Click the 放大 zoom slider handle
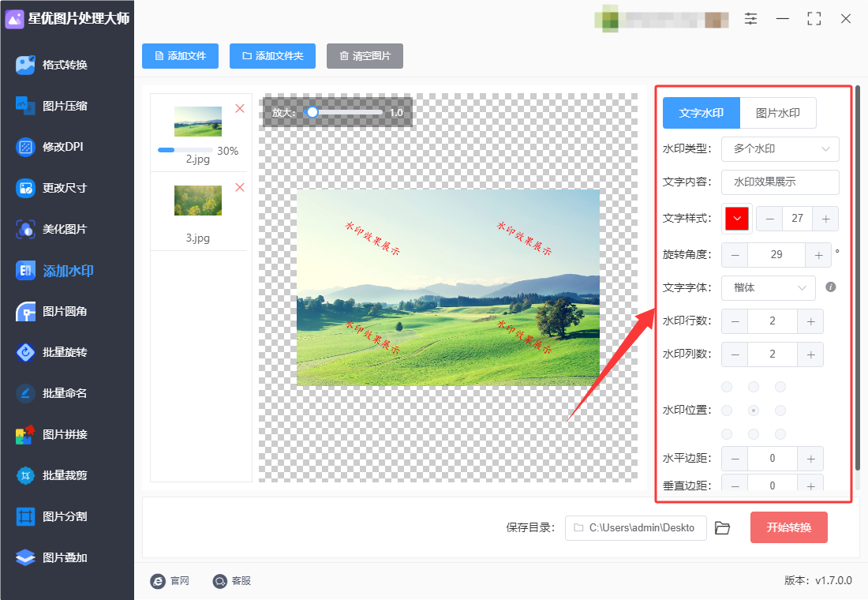Viewport: 868px width, 600px height. pos(312,112)
